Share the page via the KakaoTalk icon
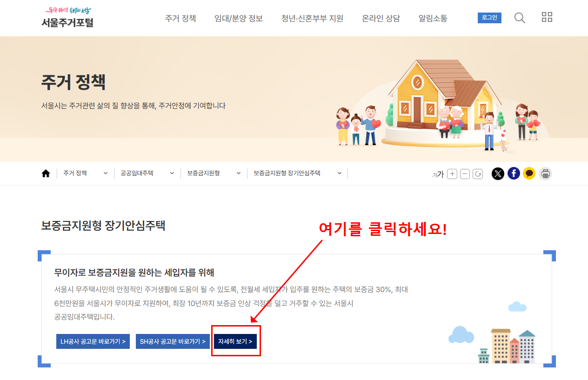Viewport: 588px width, 380px height. (529, 173)
